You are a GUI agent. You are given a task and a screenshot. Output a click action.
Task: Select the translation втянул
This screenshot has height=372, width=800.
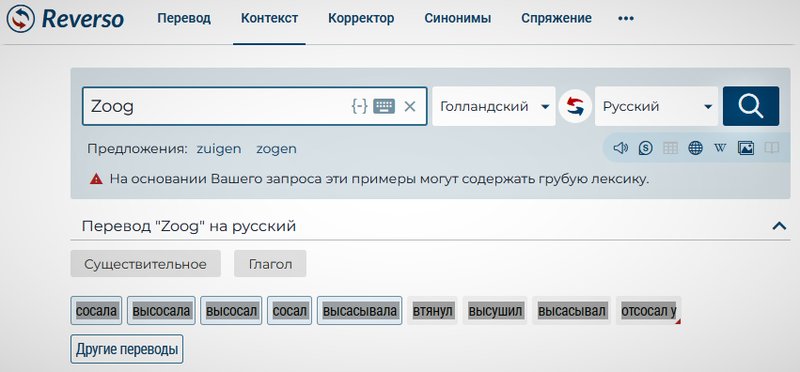(433, 310)
